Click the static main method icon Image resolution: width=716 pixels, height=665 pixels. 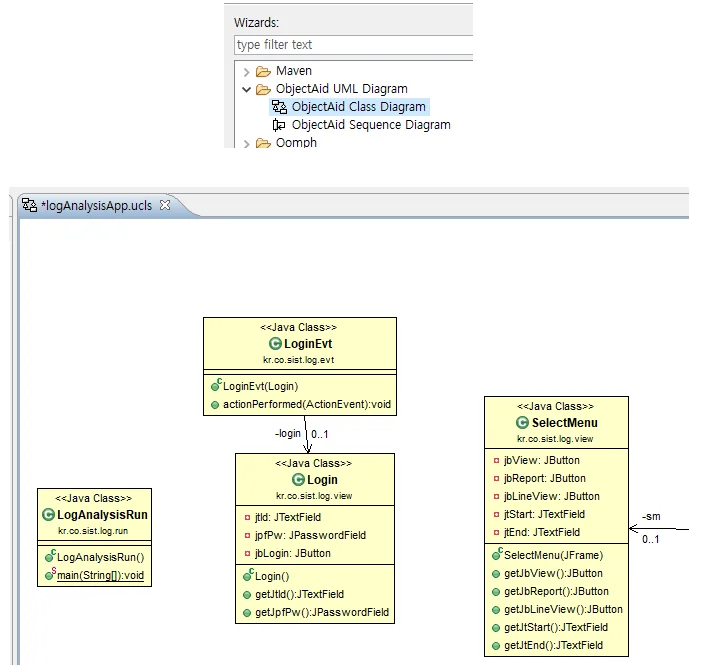coord(50,575)
